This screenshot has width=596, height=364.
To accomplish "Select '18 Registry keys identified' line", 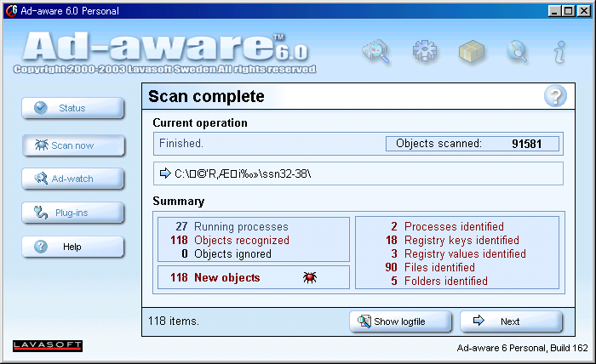I will (x=452, y=241).
